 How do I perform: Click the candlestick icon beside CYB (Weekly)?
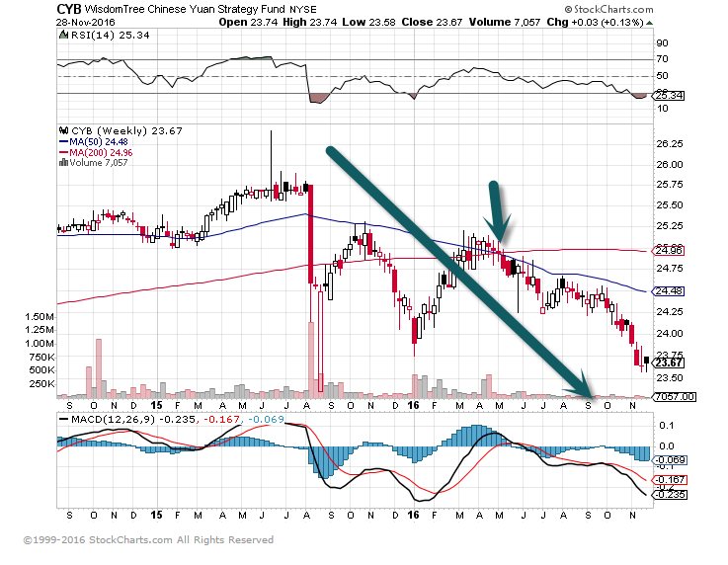point(63,130)
